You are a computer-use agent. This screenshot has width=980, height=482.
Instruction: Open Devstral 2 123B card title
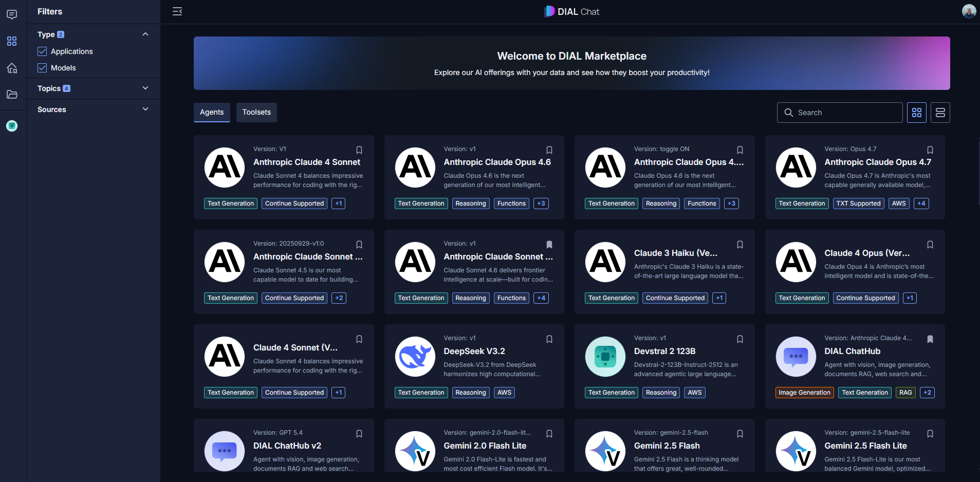(664, 351)
